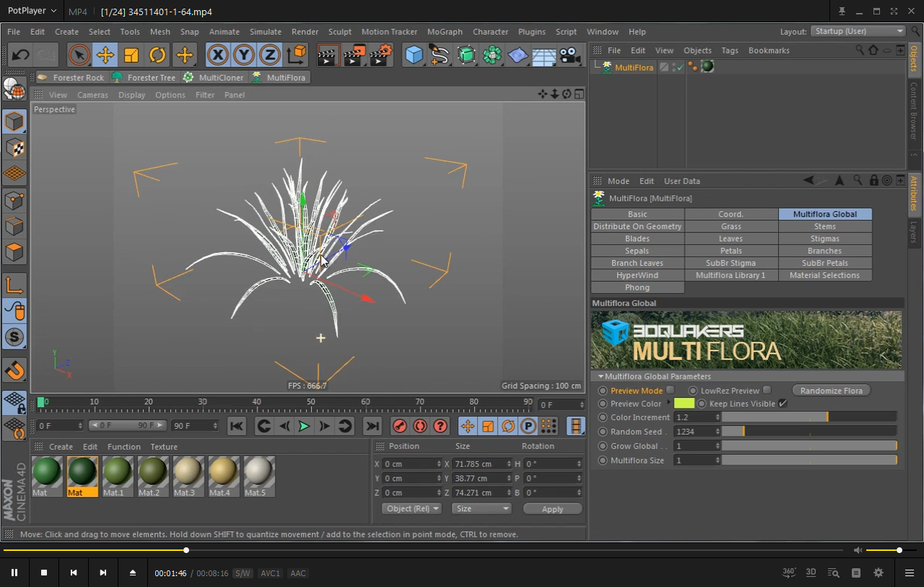The height and width of the screenshot is (587, 924).
Task: Click the floor grid object icon
Action: pos(544,55)
